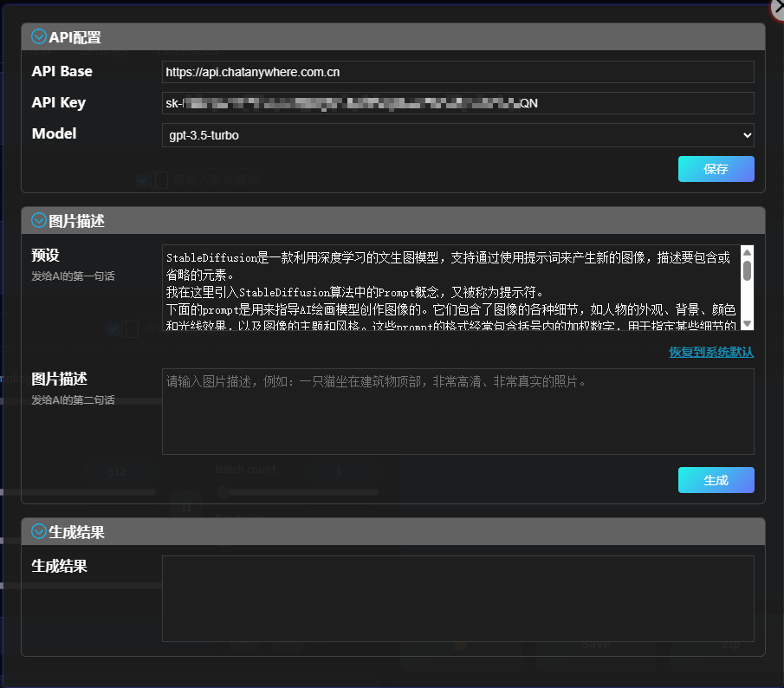Viewport: 784px width, 688px height.
Task: Click the 生成结果 section header title
Action: pos(77,532)
